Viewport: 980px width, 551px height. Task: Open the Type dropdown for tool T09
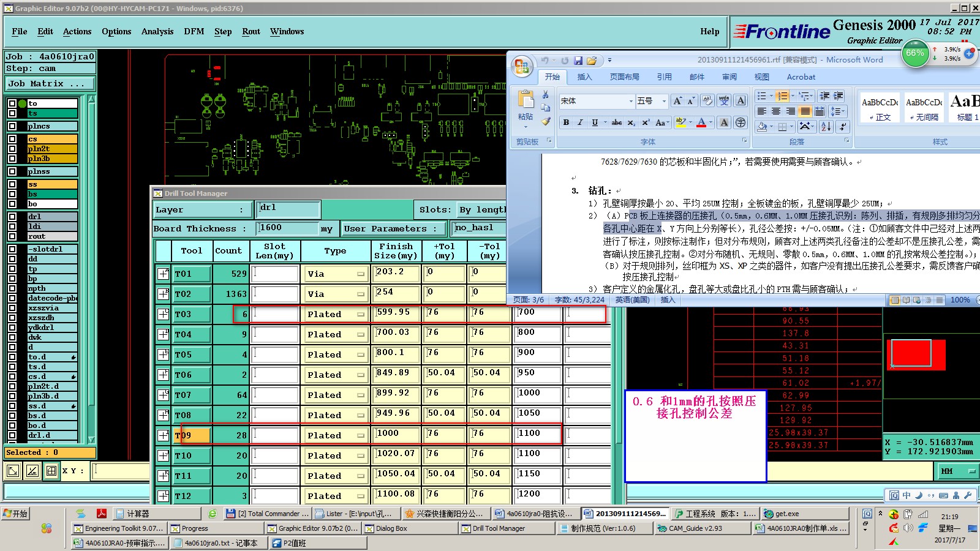[335, 435]
